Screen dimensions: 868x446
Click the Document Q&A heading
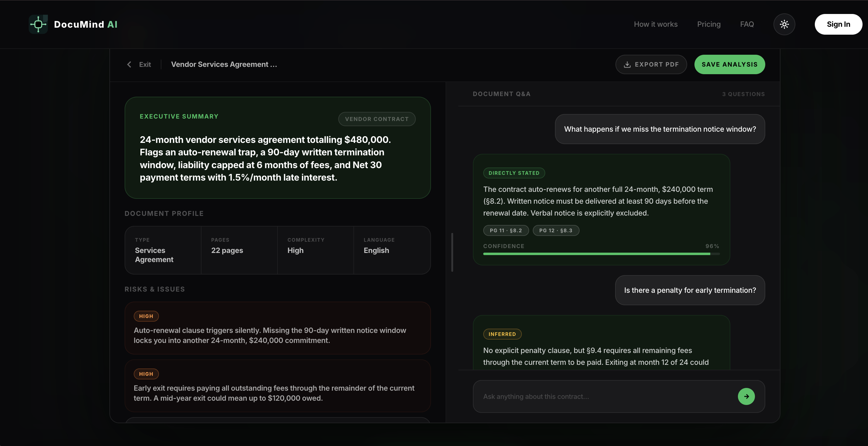pos(501,94)
